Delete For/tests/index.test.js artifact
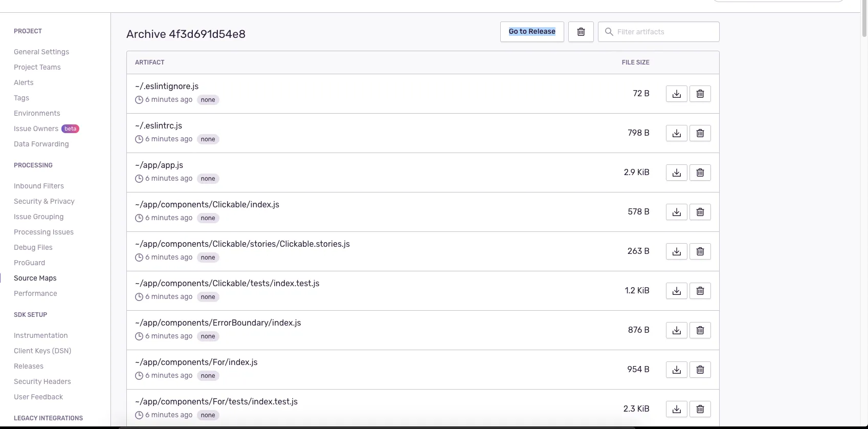The height and width of the screenshot is (429, 868). [x=700, y=409]
